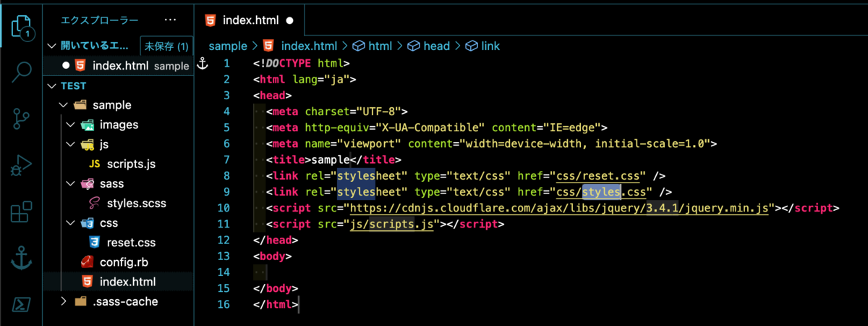Open the Source Control view icon
This screenshot has height=326, width=868.
click(x=22, y=117)
